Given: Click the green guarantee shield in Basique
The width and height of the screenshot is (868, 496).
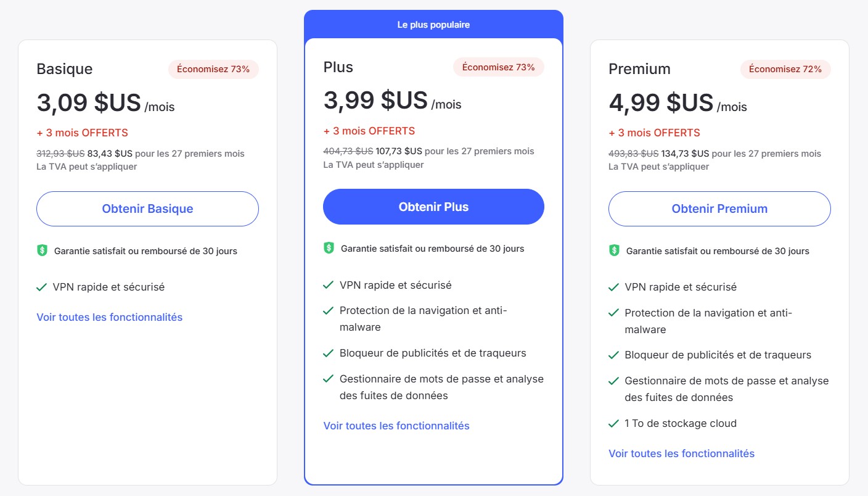Looking at the screenshot, I should [42, 250].
